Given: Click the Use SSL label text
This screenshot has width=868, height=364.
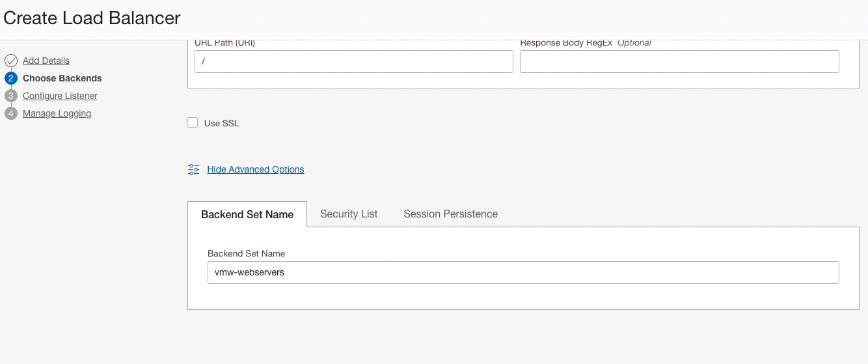Looking at the screenshot, I should point(221,123).
